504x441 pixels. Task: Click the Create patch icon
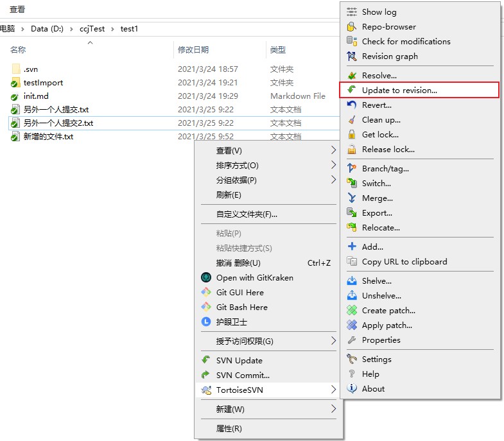pyautogui.click(x=351, y=310)
